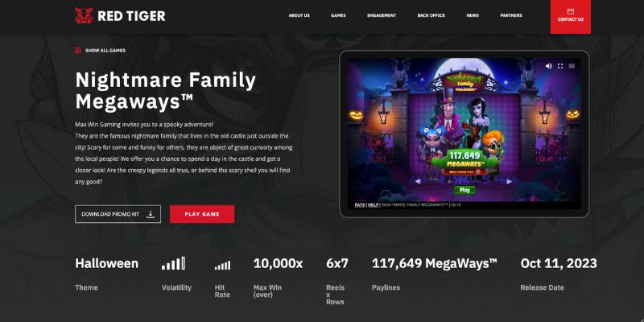
Task: Open the Engagement menu item
Action: tap(382, 15)
